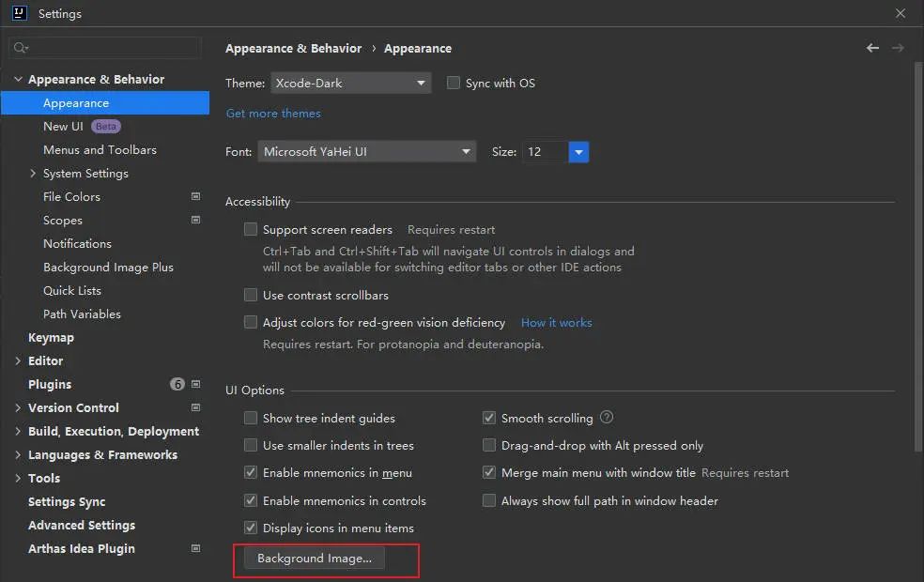Screen dimensions: 924x582
Task: Enable Sync with OS checkbox
Action: pyautogui.click(x=454, y=84)
